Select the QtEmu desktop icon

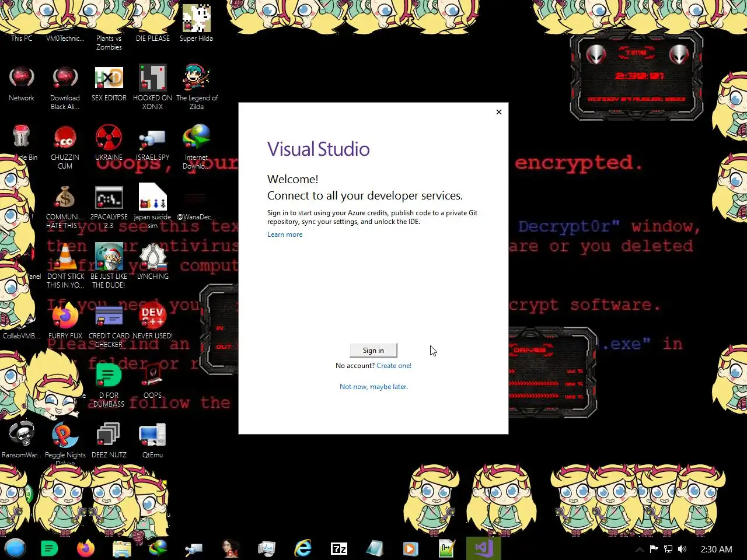point(152,440)
